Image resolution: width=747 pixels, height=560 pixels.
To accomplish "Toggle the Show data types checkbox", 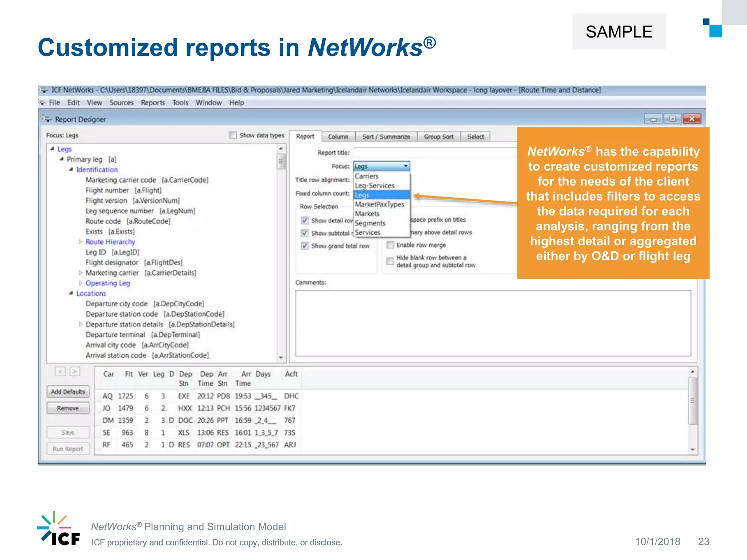I will pyautogui.click(x=233, y=135).
